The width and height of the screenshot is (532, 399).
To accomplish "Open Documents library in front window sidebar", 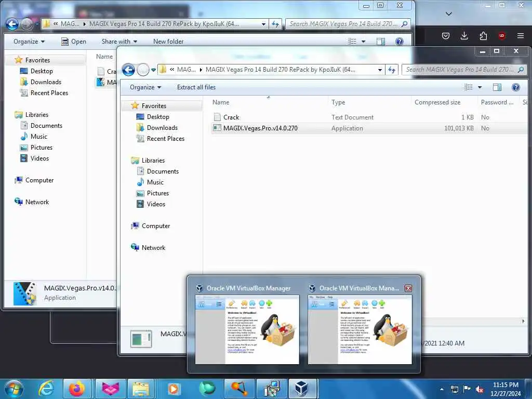I will pyautogui.click(x=163, y=171).
